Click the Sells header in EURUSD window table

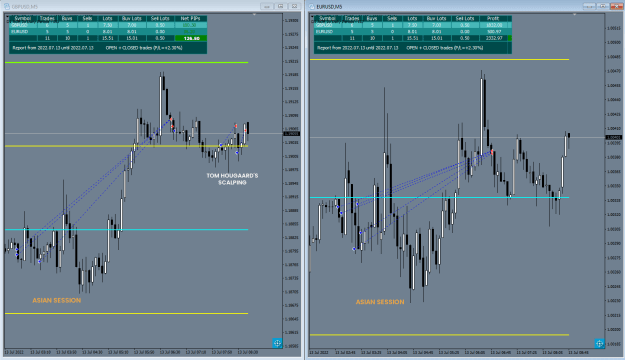(392, 18)
